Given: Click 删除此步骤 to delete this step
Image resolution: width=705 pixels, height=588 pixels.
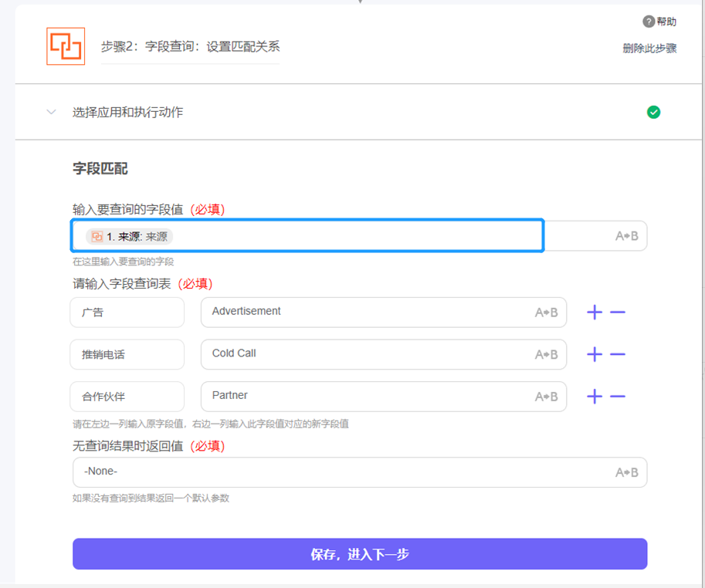Looking at the screenshot, I should coord(649,48).
